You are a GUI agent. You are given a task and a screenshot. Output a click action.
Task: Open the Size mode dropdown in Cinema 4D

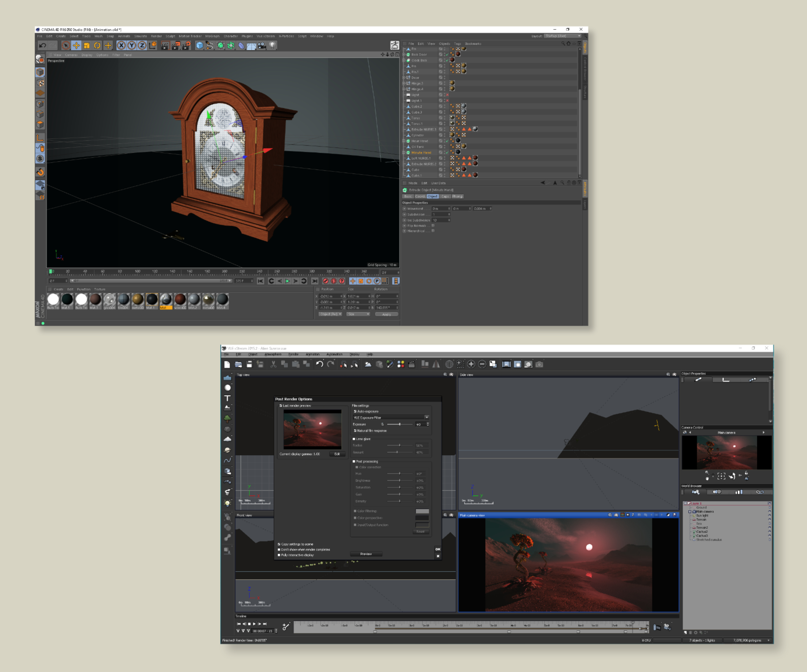[x=358, y=314]
